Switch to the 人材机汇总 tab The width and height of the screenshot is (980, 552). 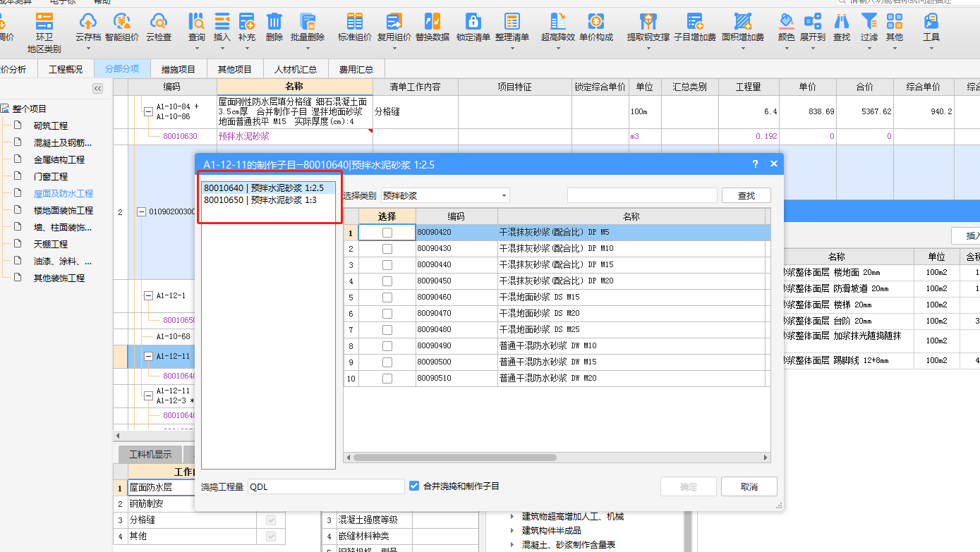tap(296, 69)
